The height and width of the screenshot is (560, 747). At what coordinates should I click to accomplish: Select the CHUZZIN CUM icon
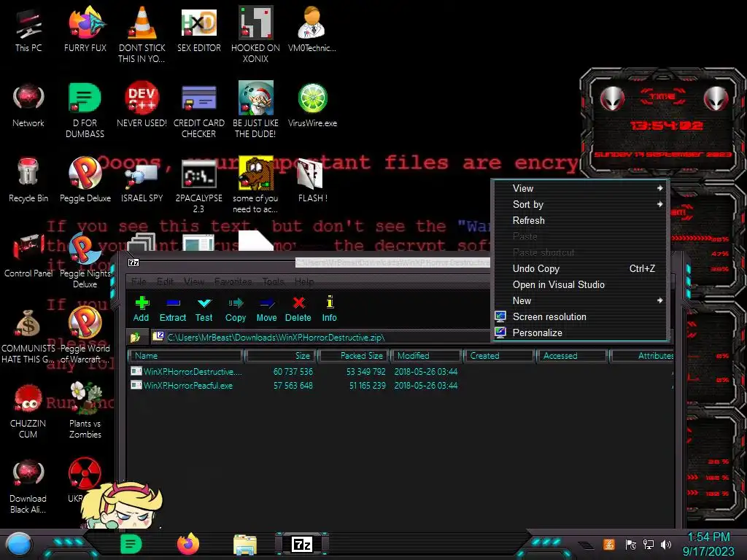tap(28, 411)
